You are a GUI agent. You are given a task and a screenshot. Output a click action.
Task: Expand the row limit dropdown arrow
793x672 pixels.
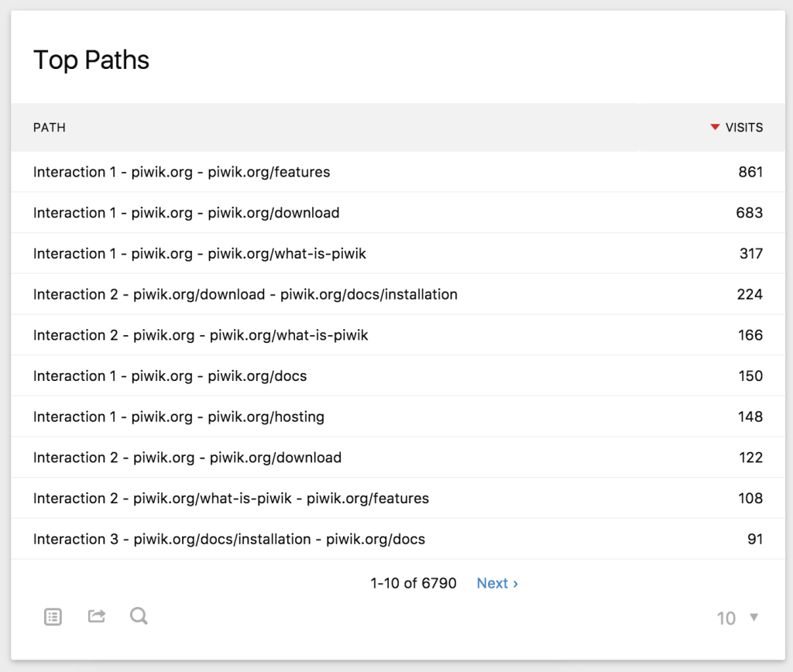point(754,617)
